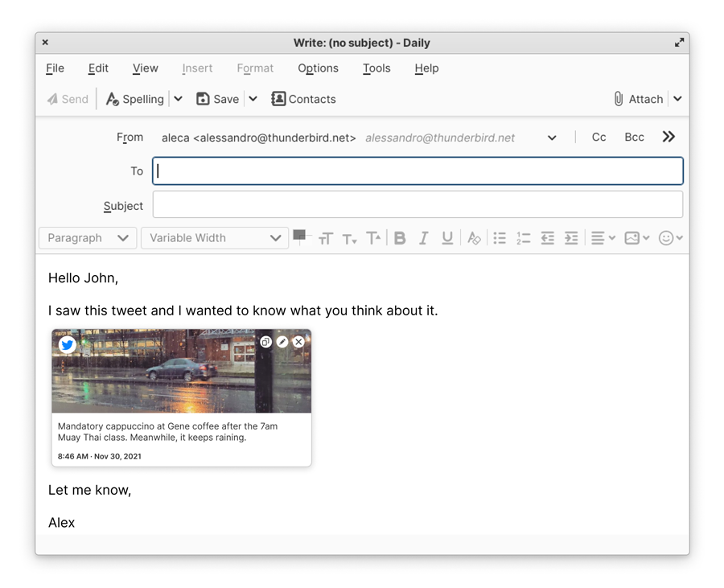Screen dimensions: 724x588
Task: Apply numbered list formatting
Action: click(x=523, y=238)
